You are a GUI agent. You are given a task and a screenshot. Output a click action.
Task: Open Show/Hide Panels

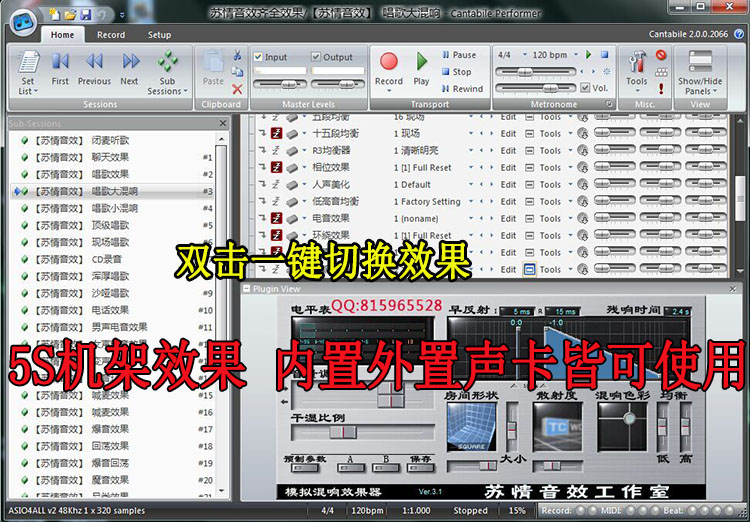(x=700, y=72)
